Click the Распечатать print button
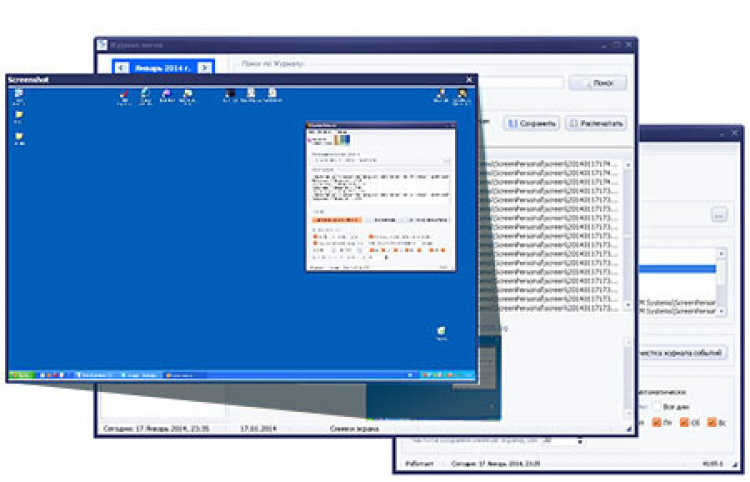Image resolution: width=750 pixels, height=482 pixels. point(596,123)
